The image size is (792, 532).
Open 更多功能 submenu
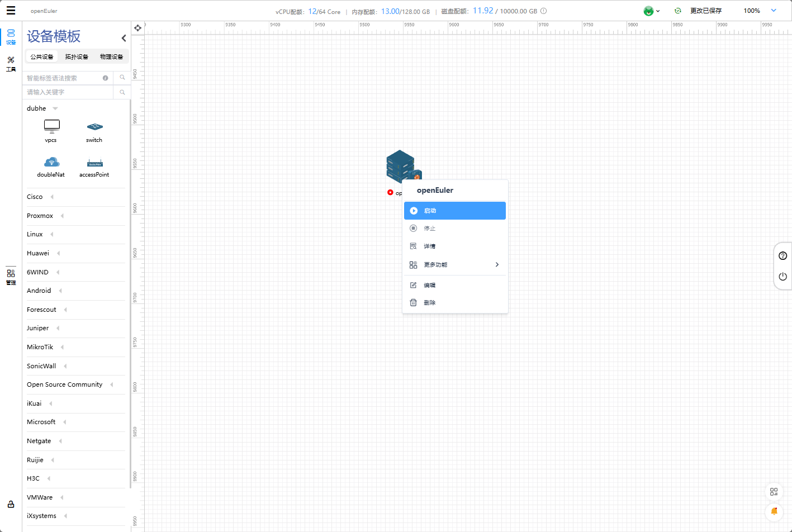[455, 265]
